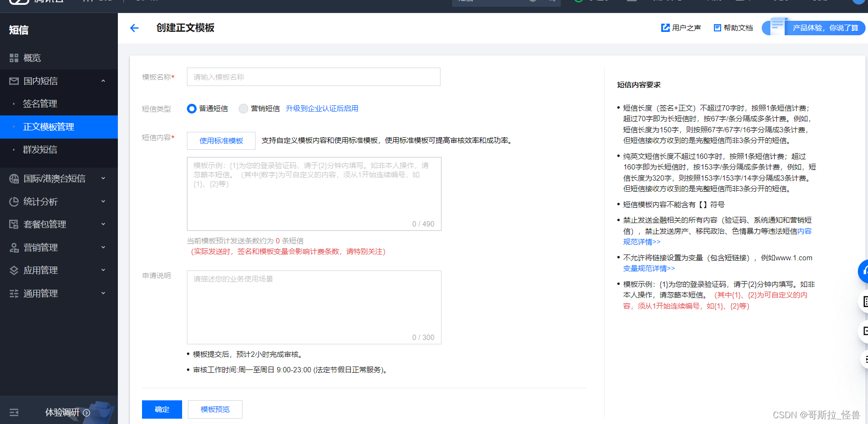Click the 国际/港澳台短信 globe icon
The height and width of the screenshot is (424, 868).
[14, 179]
